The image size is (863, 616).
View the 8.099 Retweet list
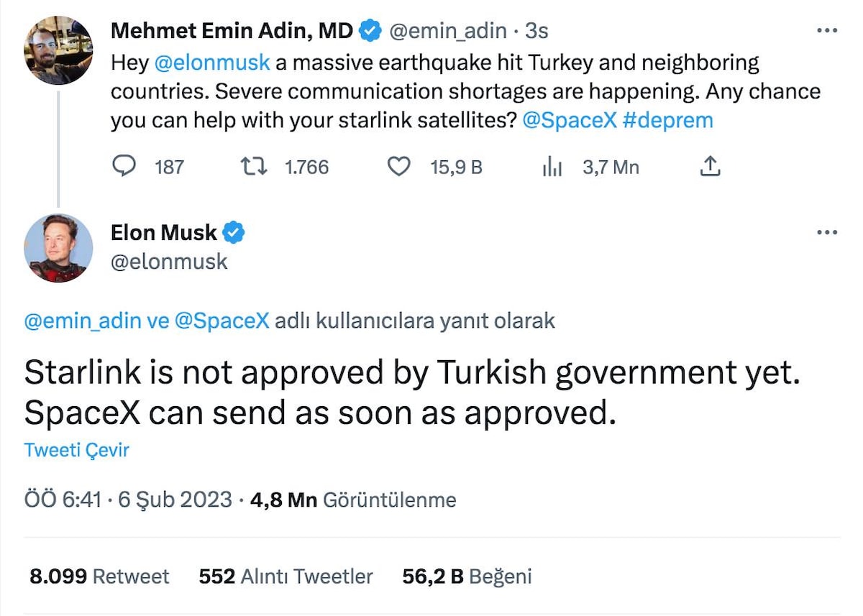(x=99, y=576)
